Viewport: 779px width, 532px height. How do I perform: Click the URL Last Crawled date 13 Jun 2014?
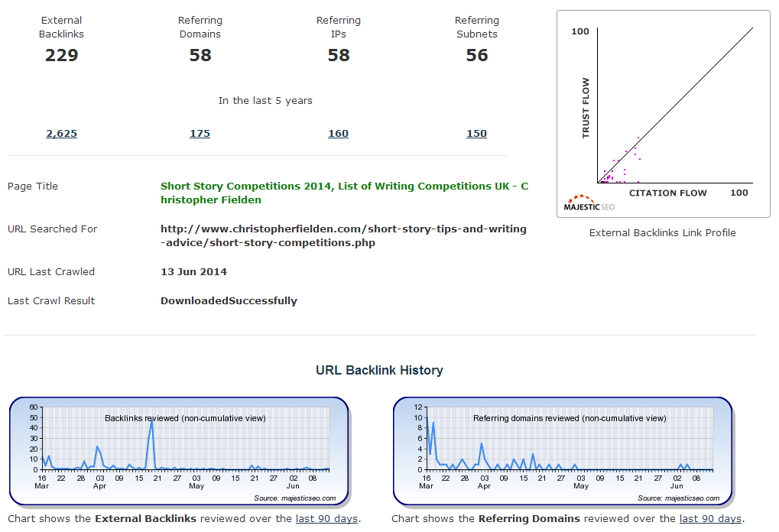coord(193,272)
